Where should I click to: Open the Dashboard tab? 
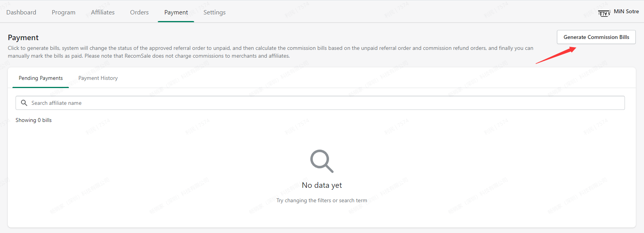pos(21,12)
